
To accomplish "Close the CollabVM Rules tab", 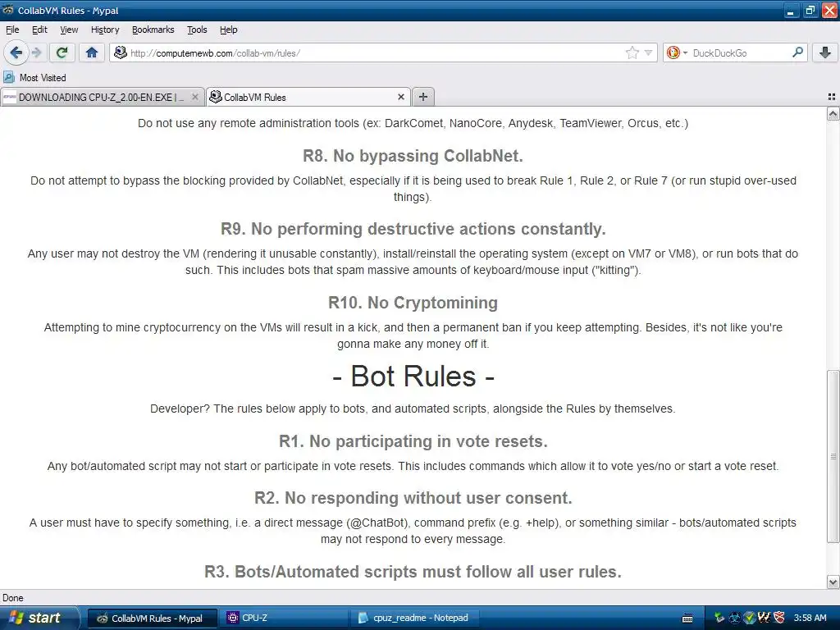I will click(400, 97).
